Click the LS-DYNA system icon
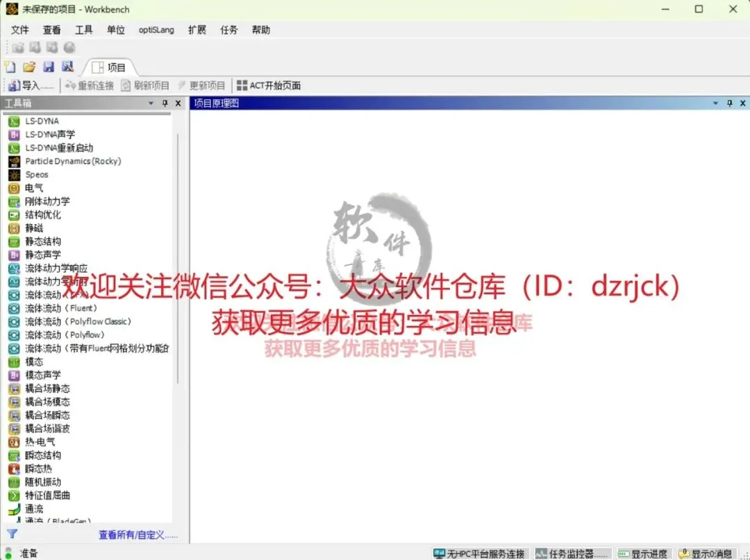750x560 pixels. point(14,121)
